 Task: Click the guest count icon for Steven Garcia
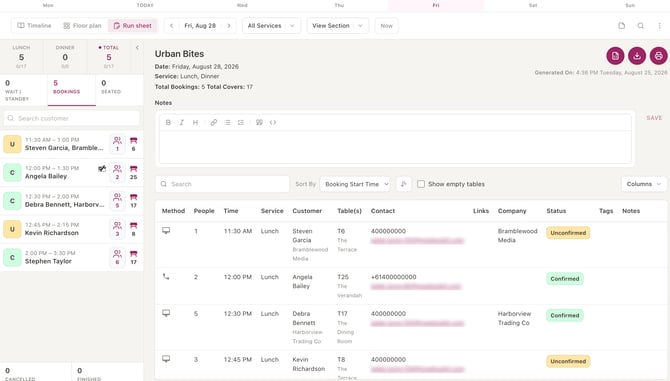point(117,144)
